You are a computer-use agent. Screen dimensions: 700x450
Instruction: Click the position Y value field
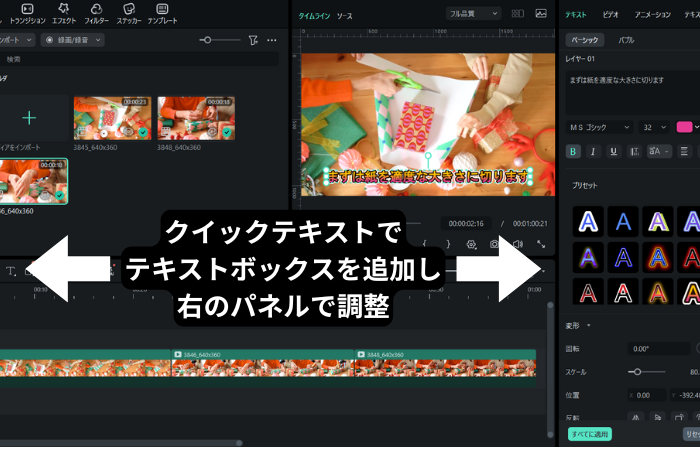pos(685,395)
